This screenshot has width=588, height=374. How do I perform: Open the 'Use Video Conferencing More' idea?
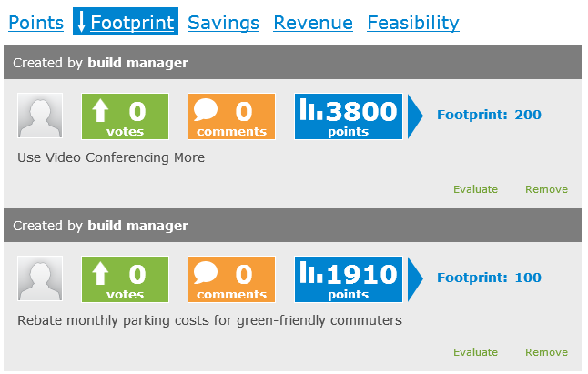pos(111,157)
